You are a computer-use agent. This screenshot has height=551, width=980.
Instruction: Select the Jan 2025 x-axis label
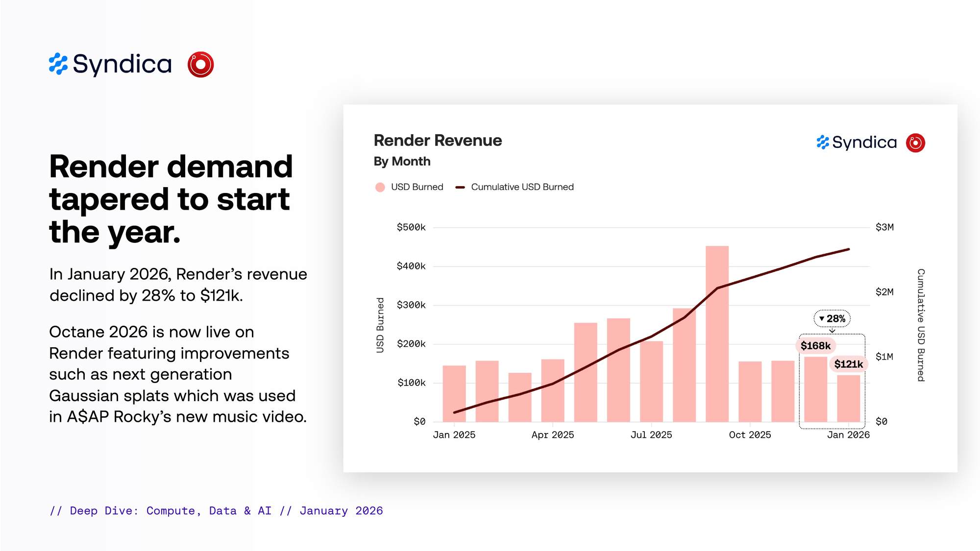[x=454, y=435]
